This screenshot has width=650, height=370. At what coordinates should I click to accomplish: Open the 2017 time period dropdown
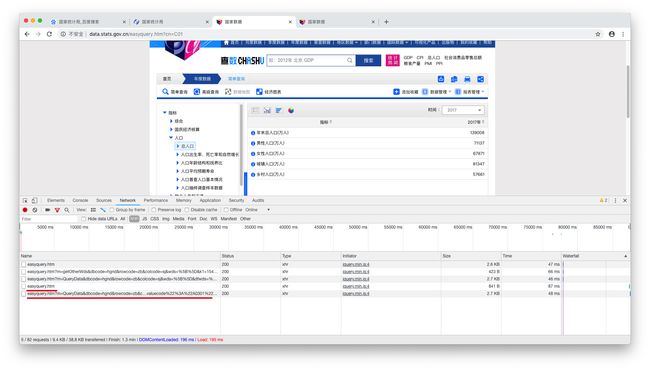[x=463, y=110]
